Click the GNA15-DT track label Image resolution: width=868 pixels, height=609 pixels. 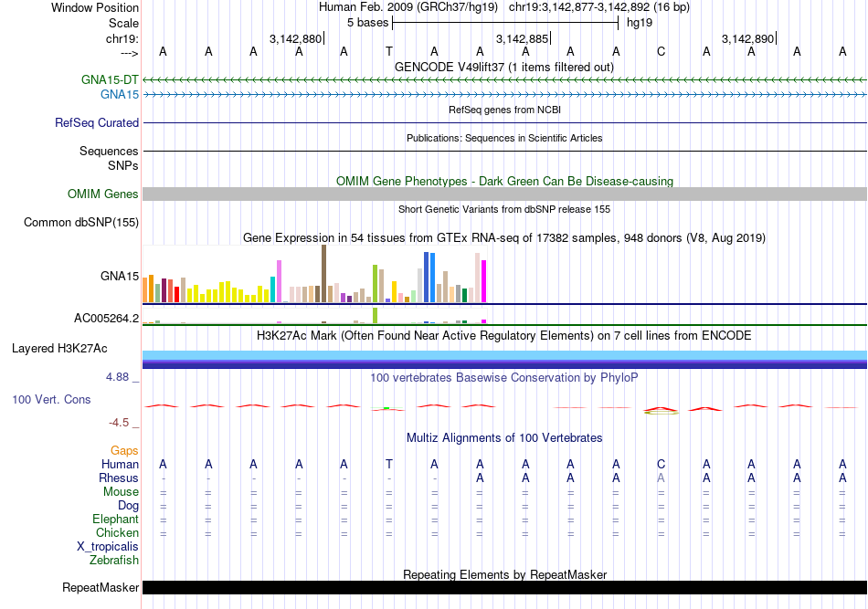[x=110, y=79]
